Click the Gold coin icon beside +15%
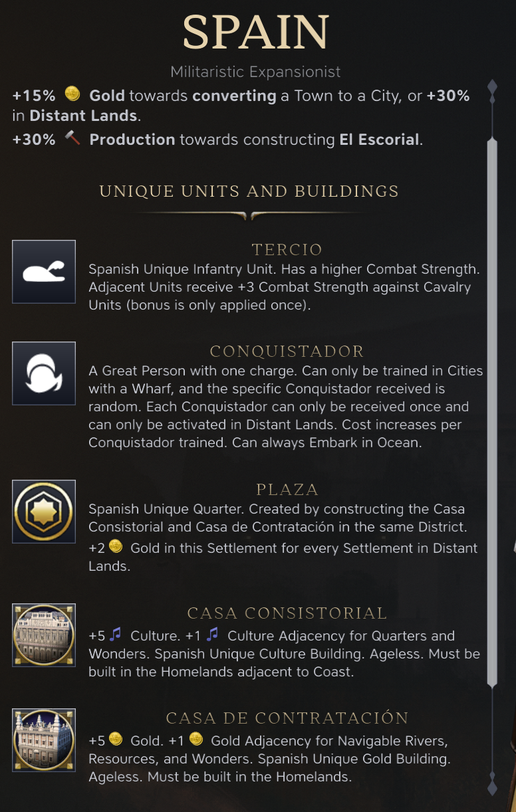516x812 pixels. pos(72,94)
